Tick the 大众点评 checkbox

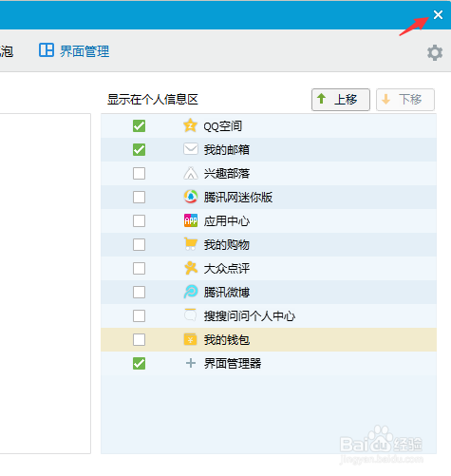(x=139, y=268)
